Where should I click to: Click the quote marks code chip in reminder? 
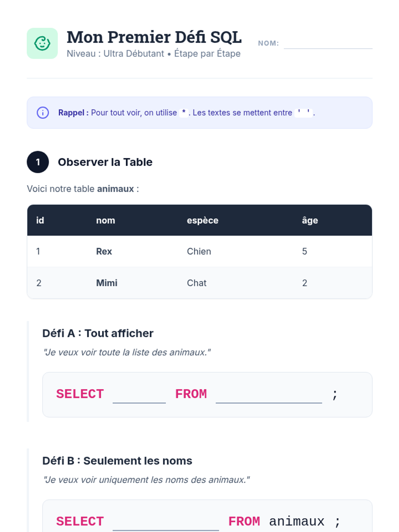[x=304, y=113]
